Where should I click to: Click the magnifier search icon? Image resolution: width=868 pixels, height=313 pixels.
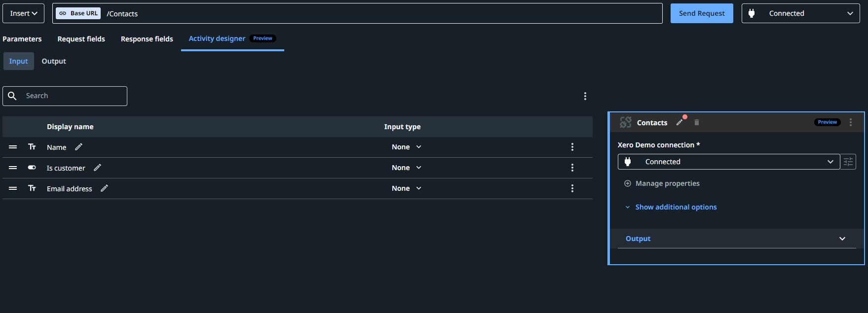click(12, 96)
